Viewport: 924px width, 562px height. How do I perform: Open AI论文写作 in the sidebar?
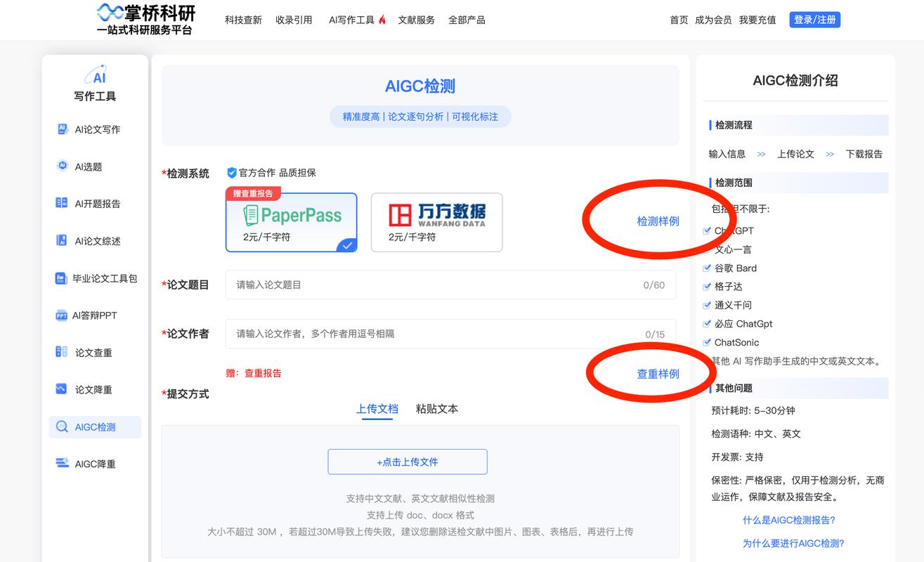click(97, 129)
